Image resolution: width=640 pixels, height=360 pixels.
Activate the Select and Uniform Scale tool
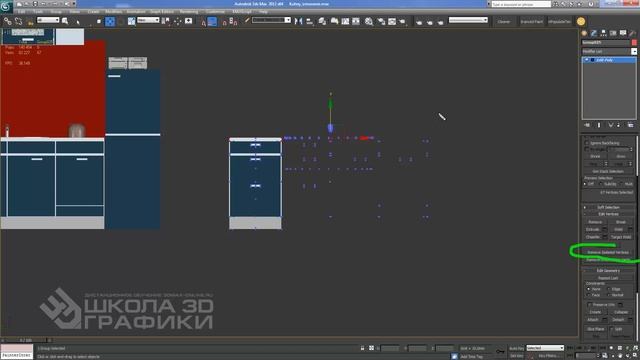[x=131, y=21]
